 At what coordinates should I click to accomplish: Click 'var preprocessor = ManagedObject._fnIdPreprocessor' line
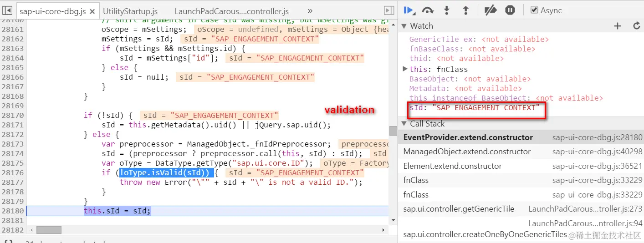click(216, 144)
